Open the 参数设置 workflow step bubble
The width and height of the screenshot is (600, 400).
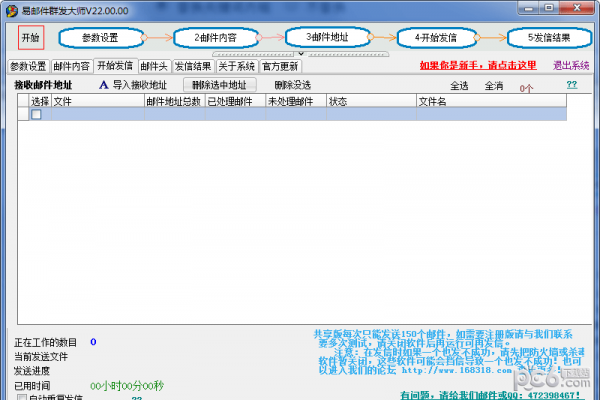101,38
